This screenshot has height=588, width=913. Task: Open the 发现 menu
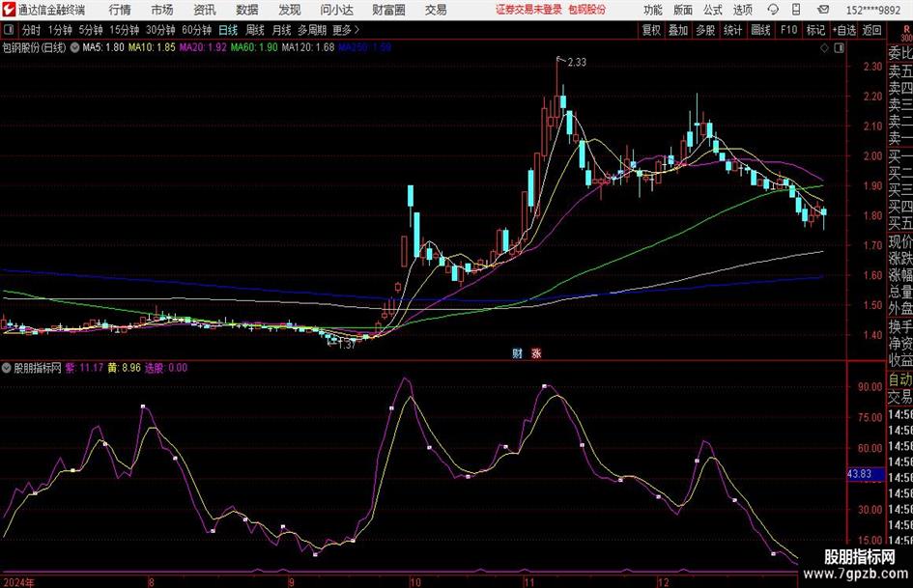coord(290,10)
